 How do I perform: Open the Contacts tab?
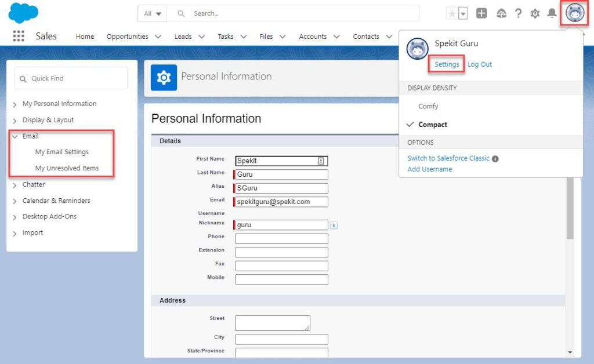pos(366,37)
